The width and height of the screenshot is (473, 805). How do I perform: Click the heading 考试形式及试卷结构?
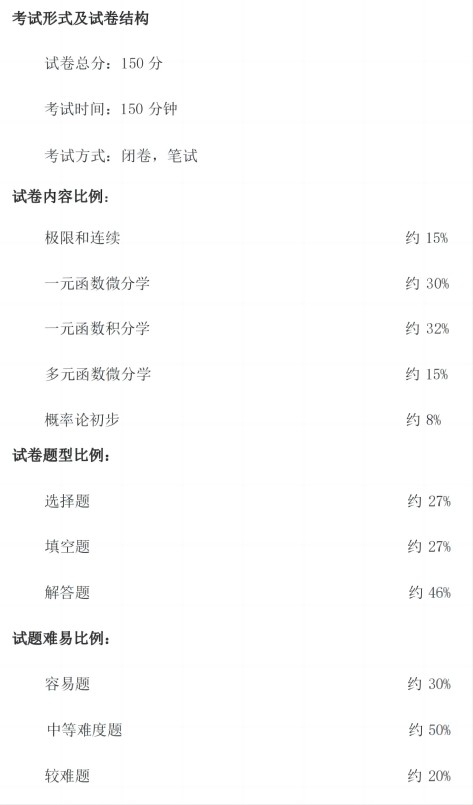[81, 18]
